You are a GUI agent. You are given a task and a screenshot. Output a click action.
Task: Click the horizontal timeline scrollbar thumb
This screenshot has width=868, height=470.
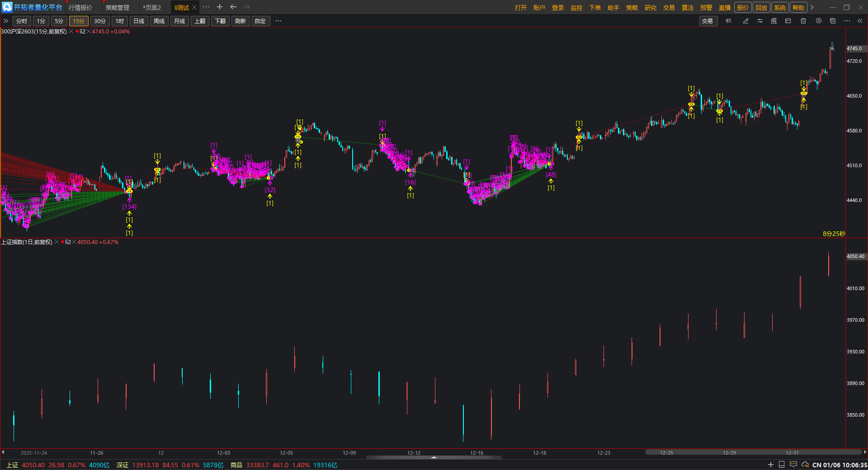(753, 452)
